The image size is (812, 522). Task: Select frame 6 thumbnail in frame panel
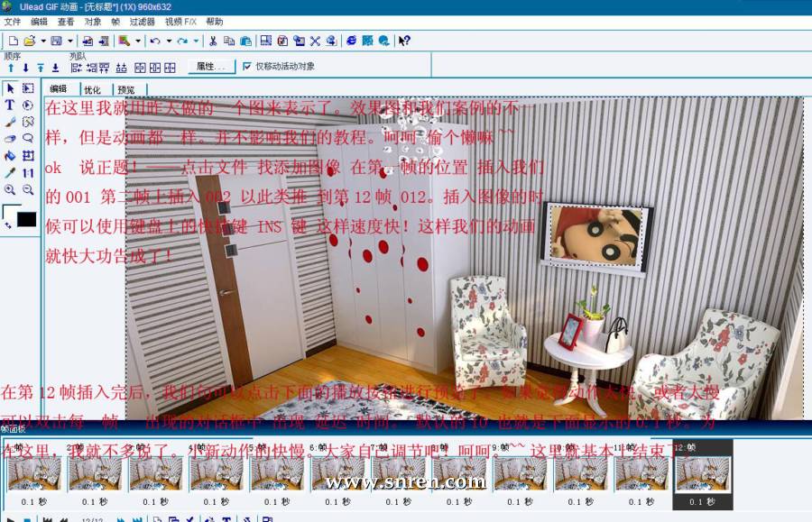tap(337, 473)
